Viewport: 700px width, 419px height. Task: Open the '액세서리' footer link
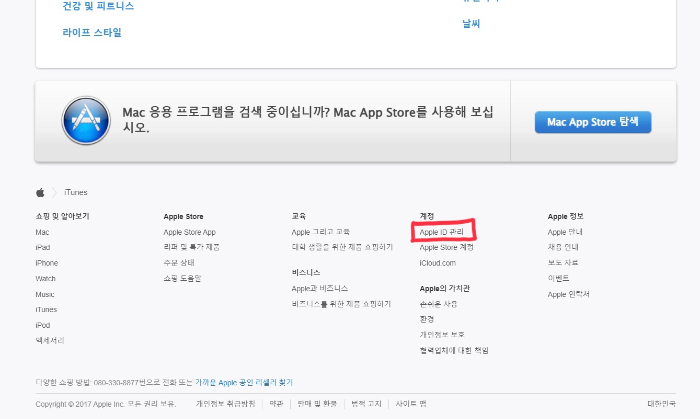coord(50,340)
